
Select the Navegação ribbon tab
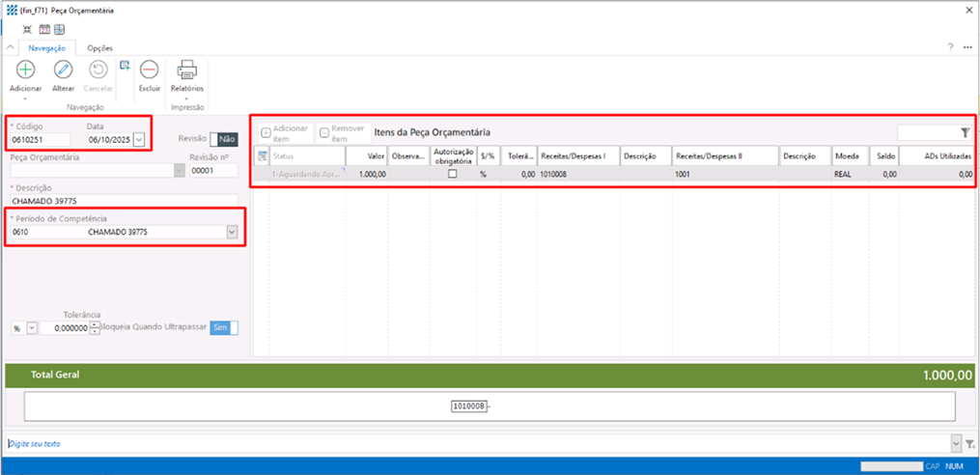click(x=46, y=47)
